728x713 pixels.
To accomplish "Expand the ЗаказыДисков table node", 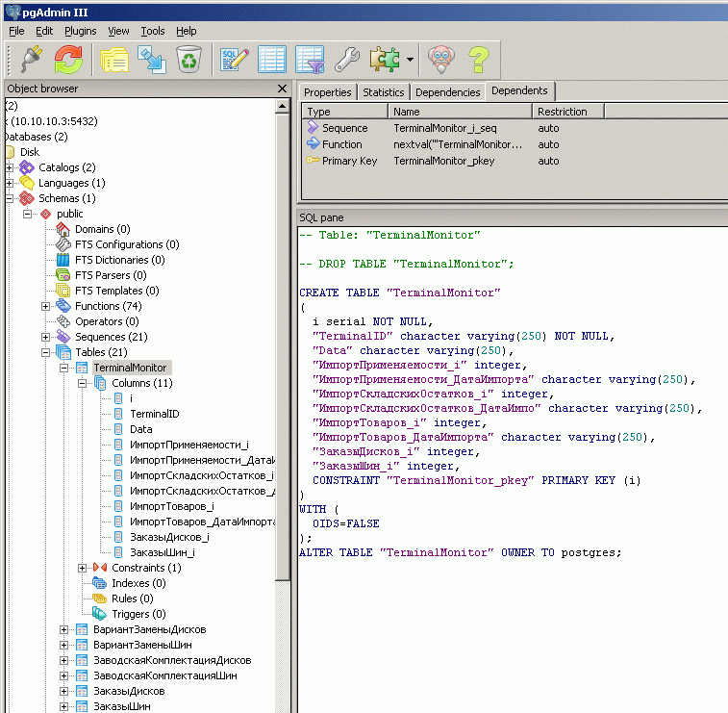I will click(64, 691).
